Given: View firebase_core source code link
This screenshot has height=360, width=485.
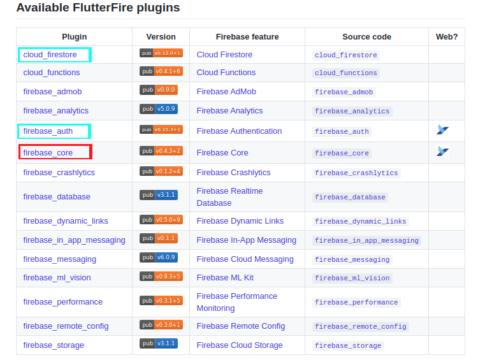Looking at the screenshot, I should 342,153.
